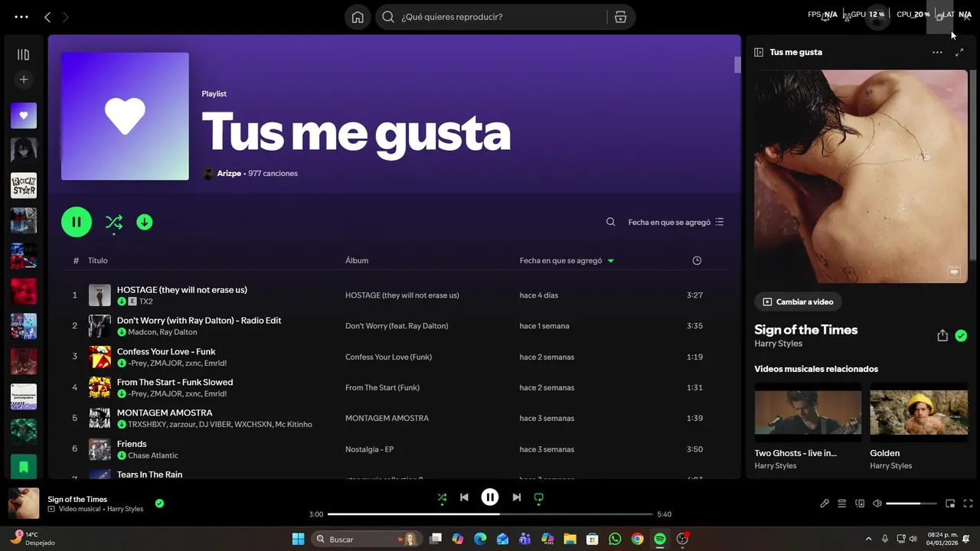Click the Tus me gusta playlist cover art

pos(125,116)
